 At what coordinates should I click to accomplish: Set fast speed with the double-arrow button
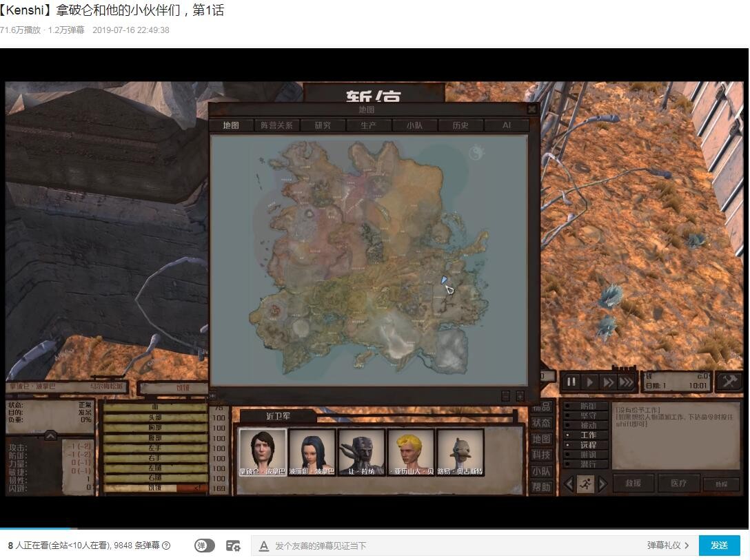pos(608,382)
